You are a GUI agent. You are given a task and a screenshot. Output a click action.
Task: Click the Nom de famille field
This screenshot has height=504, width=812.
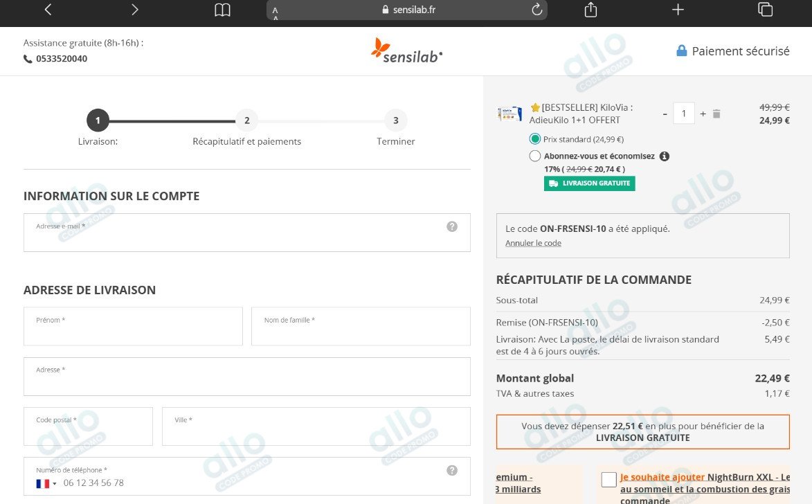point(361,326)
